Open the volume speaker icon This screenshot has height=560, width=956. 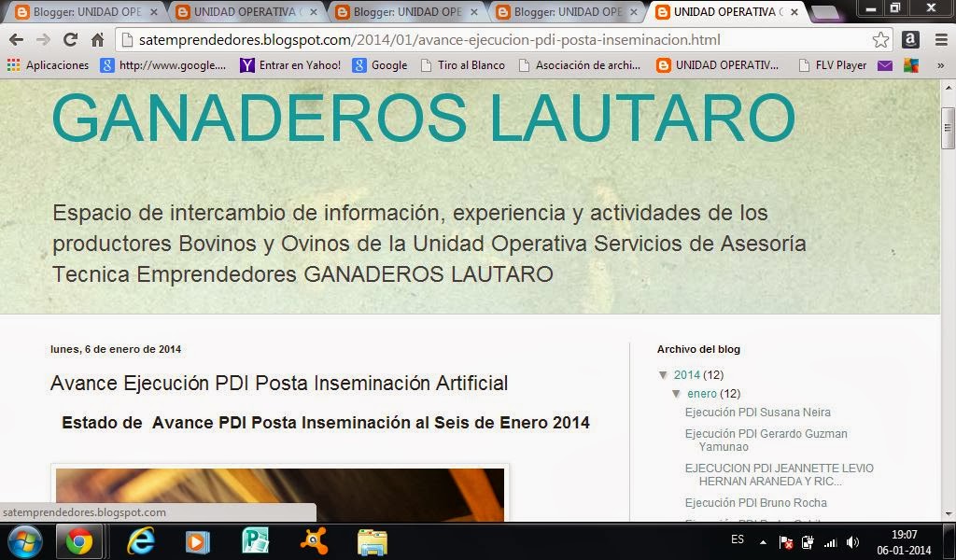[x=852, y=541]
